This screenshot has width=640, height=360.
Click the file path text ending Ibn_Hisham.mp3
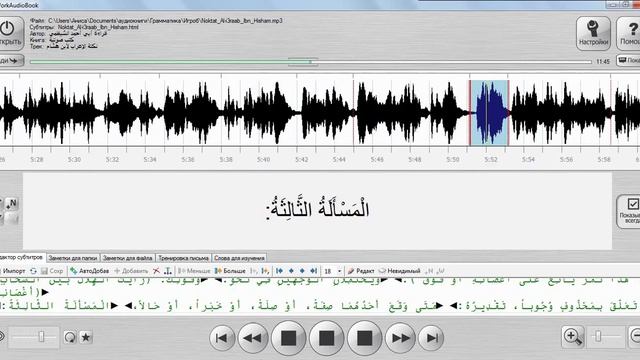tap(165, 20)
